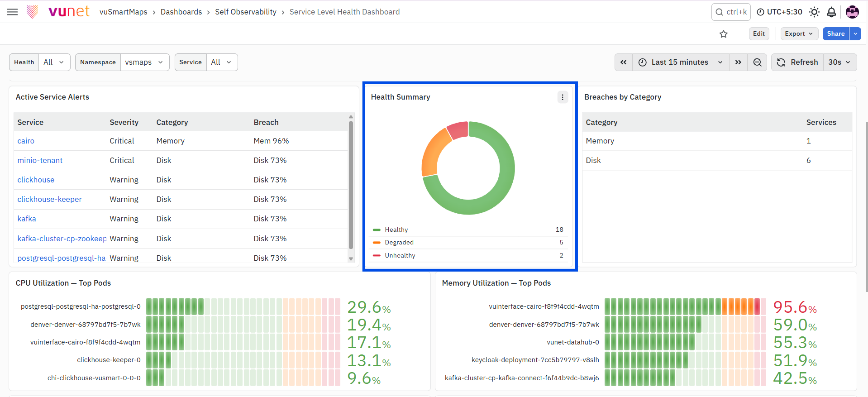Open the hamburger navigation menu

(13, 12)
